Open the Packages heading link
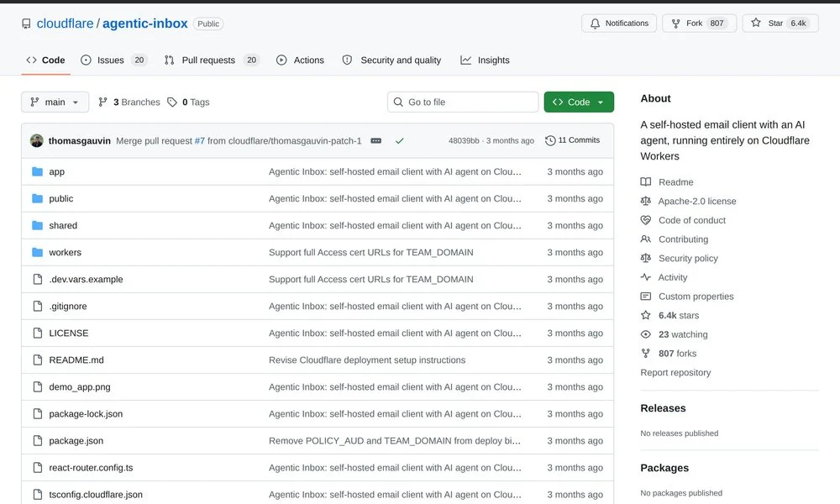Screen dimensions: 840x504 664,468
